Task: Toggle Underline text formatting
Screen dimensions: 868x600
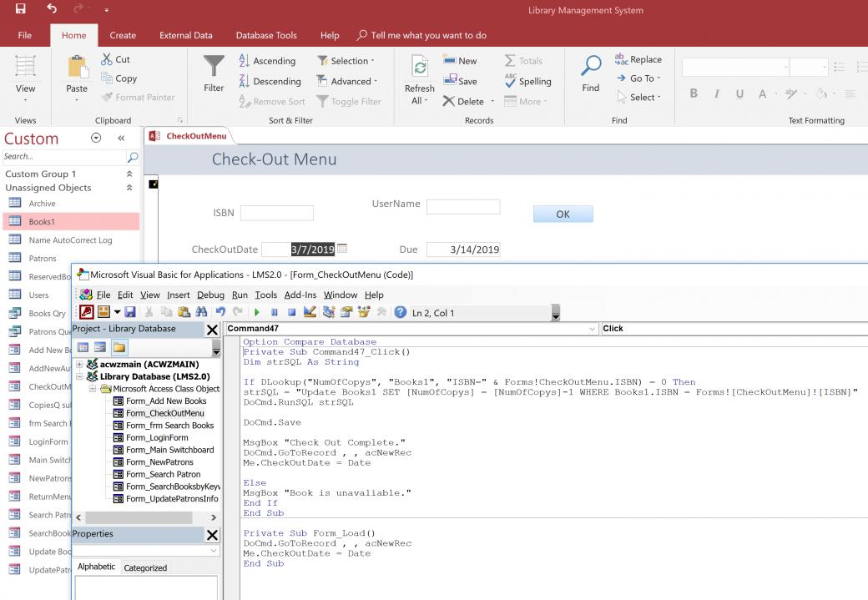Action: 739,93
